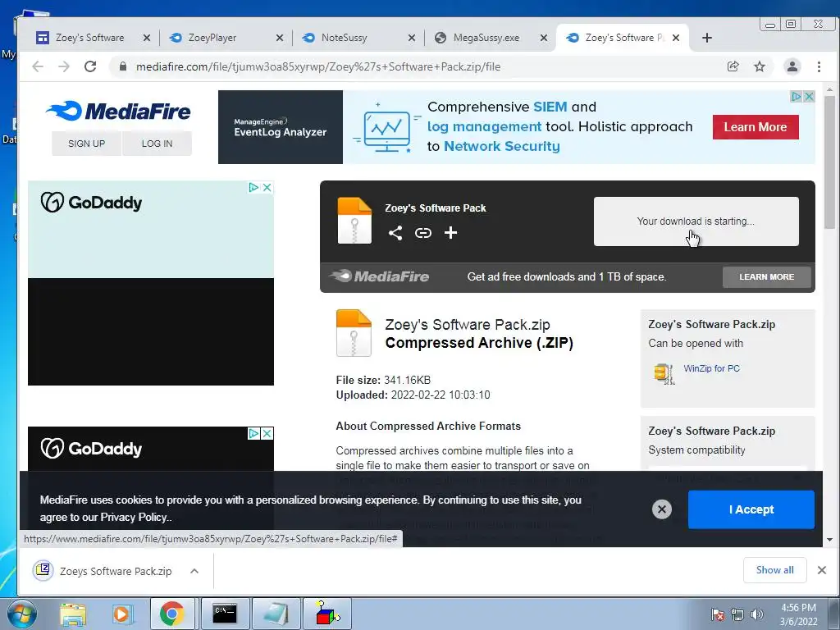Open the command prompt taskbar window
Screen dimensions: 840x630
point(225,614)
